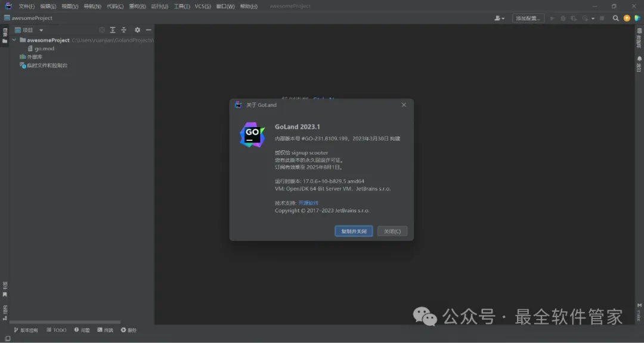Click the GoLand logo in the title bar
Viewport: 644px width, 343px height.
8,6
